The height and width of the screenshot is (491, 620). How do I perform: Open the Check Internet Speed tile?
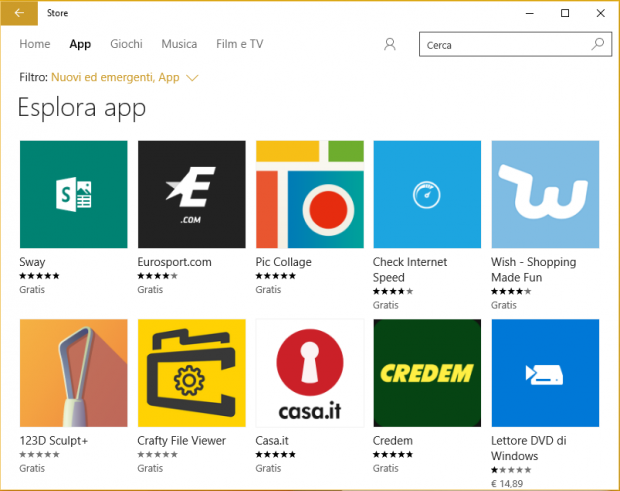click(427, 194)
